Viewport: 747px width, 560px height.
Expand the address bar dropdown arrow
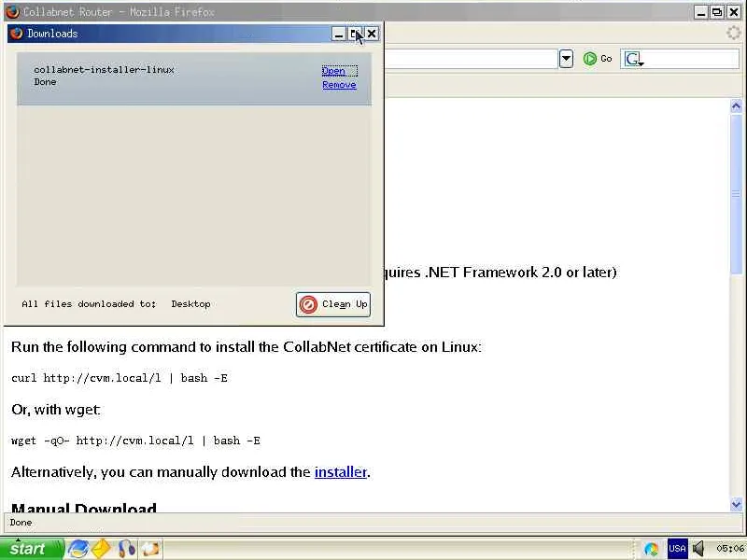tap(566, 59)
